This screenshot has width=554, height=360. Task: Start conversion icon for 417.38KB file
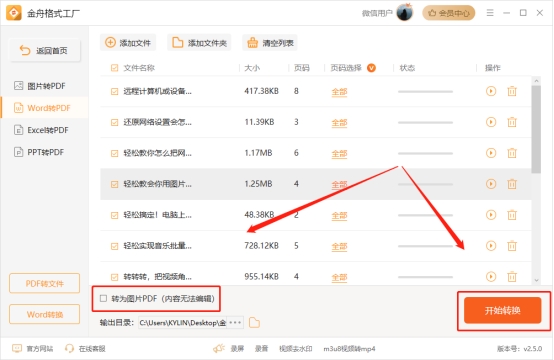(491, 91)
